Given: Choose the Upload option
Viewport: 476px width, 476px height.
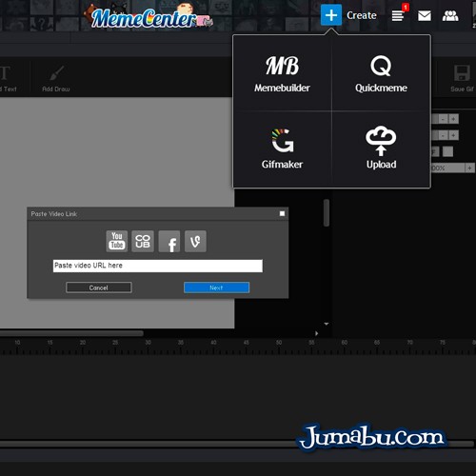Looking at the screenshot, I should pos(381,149).
